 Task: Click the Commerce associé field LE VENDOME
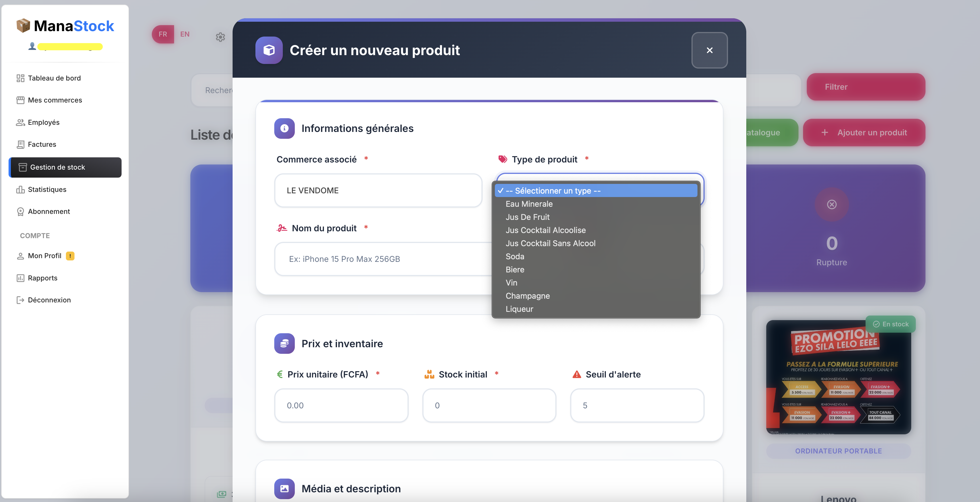[378, 190]
